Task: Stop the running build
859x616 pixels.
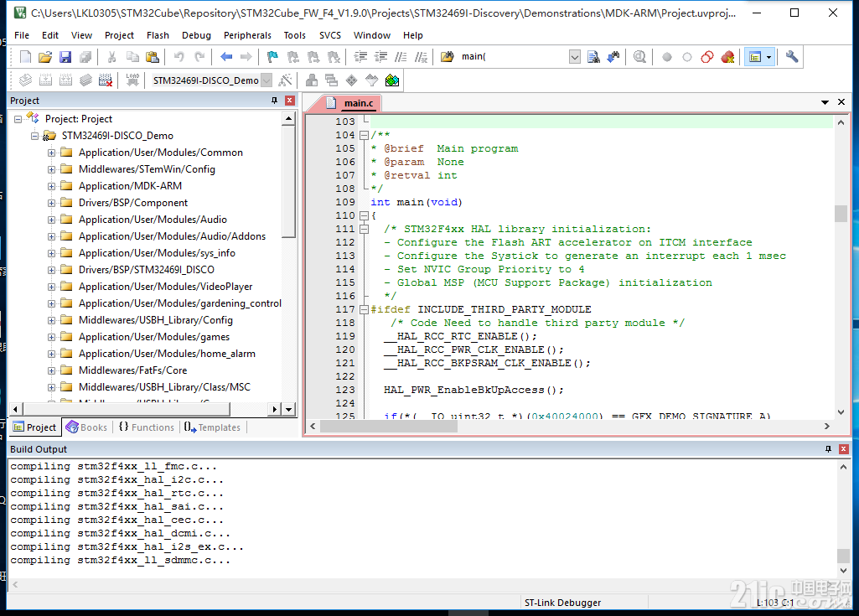Action: point(106,80)
